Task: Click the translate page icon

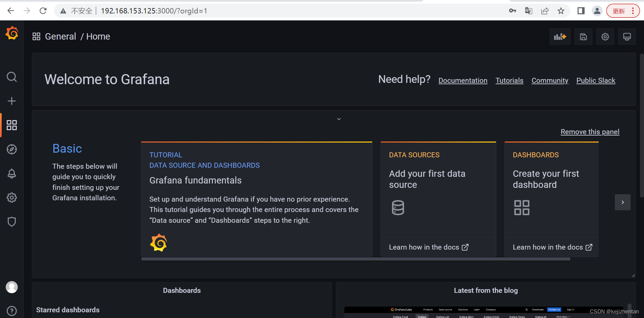Action: tap(529, 11)
